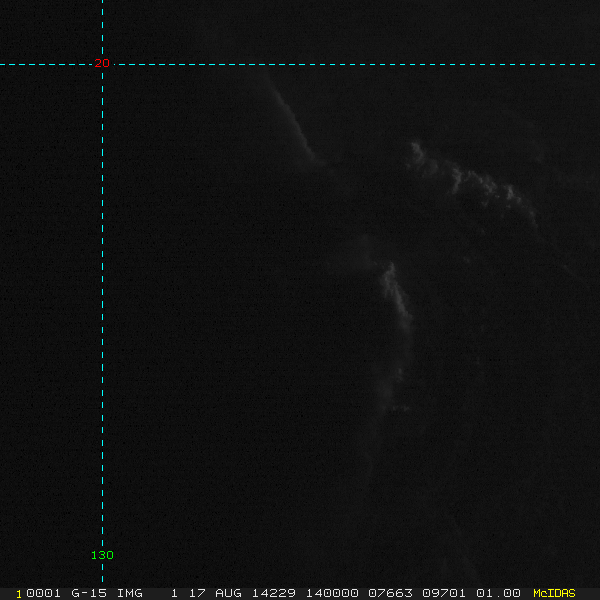
Task: Click the green 130 longitude label
Action: click(x=102, y=555)
